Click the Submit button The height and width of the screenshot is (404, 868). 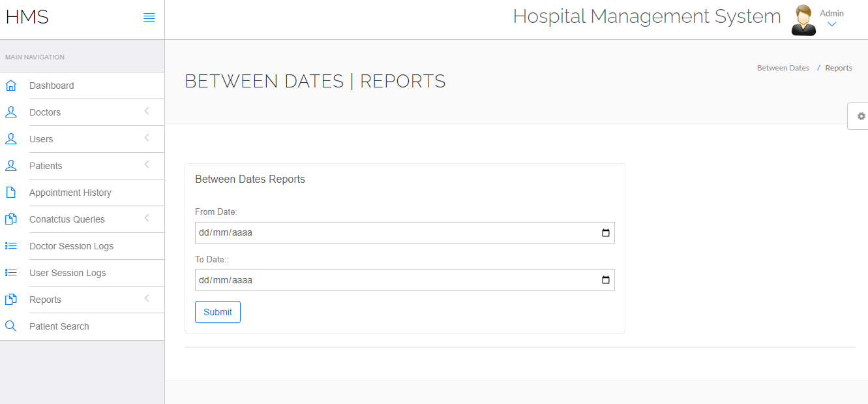[x=218, y=312]
